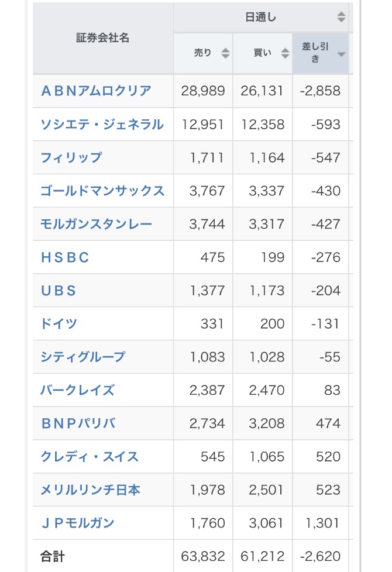
Task: Click the 日通し header sort arrows
Action: pos(341,17)
